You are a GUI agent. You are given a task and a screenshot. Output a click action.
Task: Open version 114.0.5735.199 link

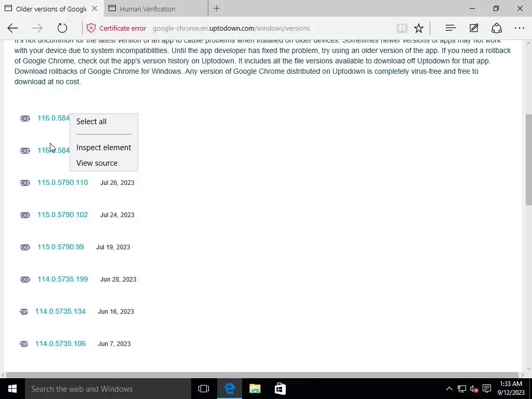[62, 279]
